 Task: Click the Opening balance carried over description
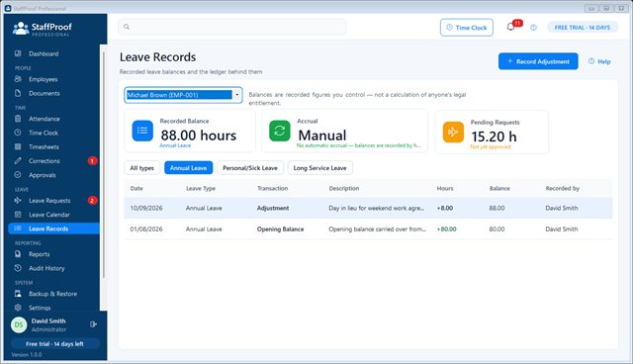[x=378, y=229]
